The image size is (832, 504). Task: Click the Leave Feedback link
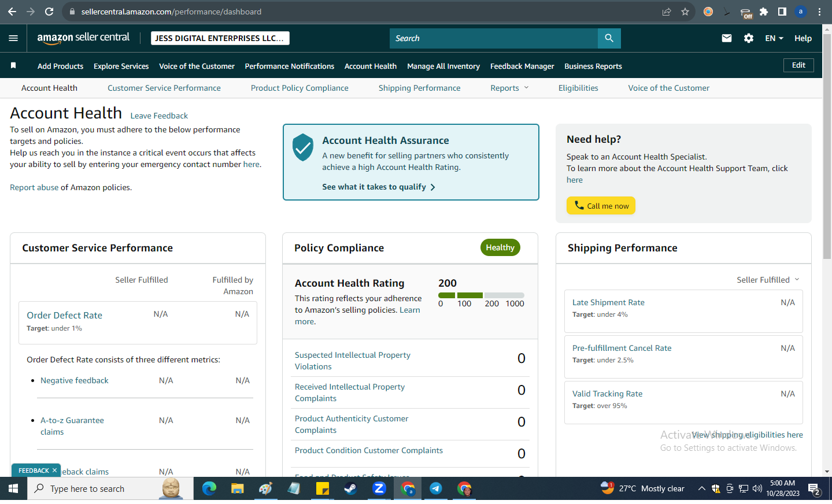[159, 116]
